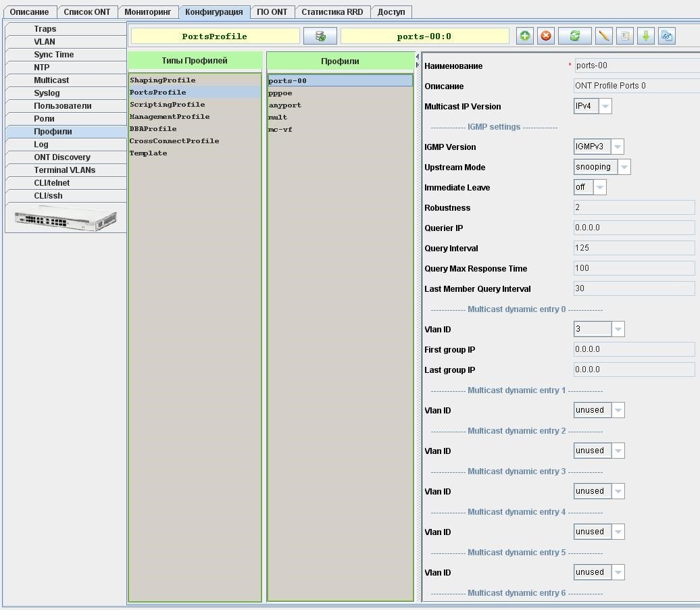Viewport: 700px width, 610px height.
Task: Go to the Multicast sidebar item
Action: (x=51, y=80)
